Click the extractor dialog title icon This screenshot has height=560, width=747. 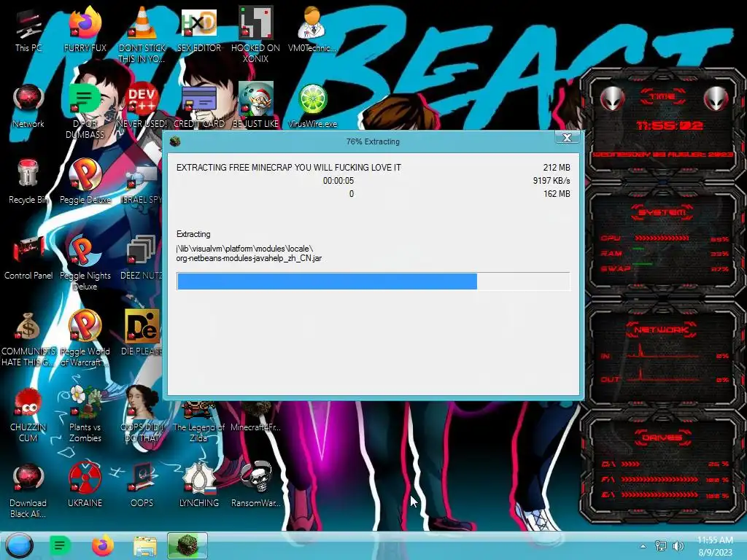[x=175, y=141]
